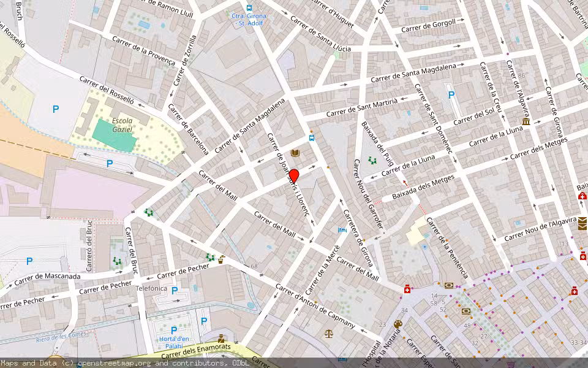
Task: Click the Carrer dels Metges label
Action: [539, 148]
